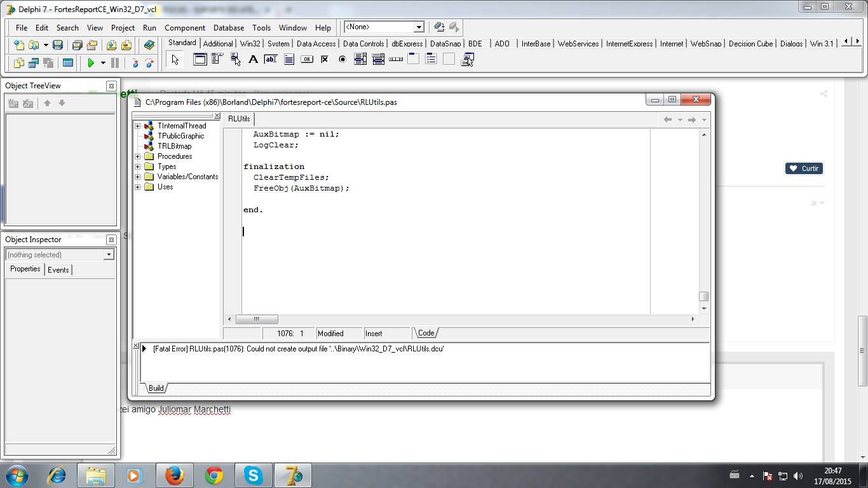Click the Save toolbar icon
Viewport: 868px width, 488px height.
tap(58, 45)
